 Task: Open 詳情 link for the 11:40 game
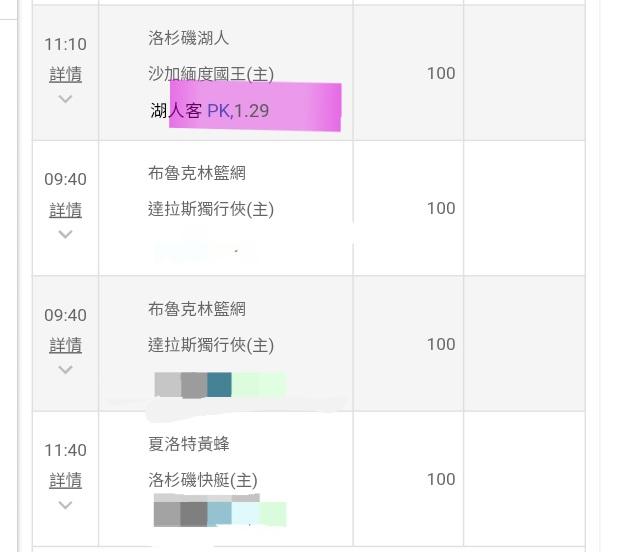[65, 481]
